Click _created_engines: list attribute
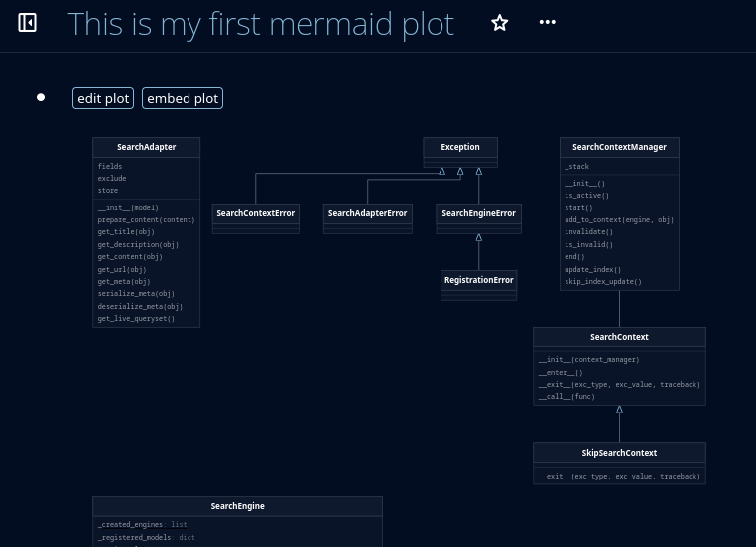 tap(142, 525)
